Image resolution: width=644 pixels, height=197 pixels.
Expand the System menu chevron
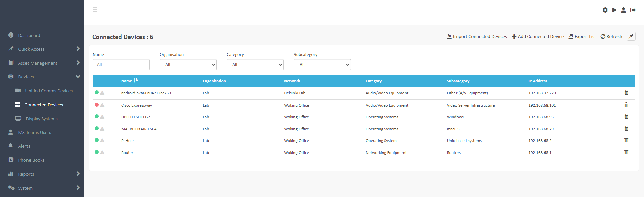[78, 188]
